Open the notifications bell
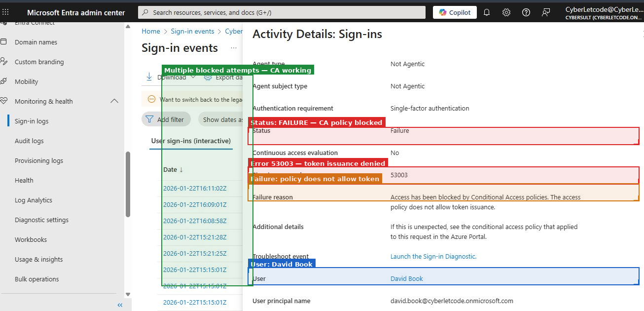Viewport: 644px width, 311px height. 487,12
